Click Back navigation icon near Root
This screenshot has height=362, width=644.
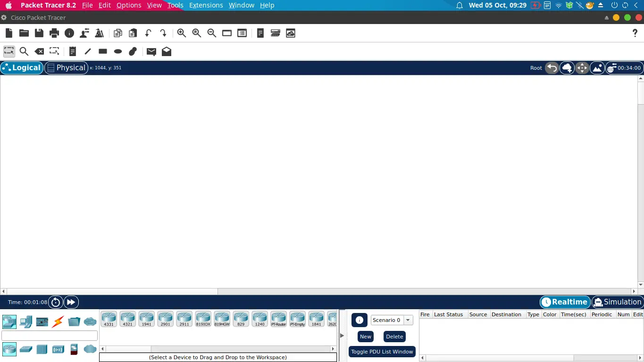click(552, 68)
